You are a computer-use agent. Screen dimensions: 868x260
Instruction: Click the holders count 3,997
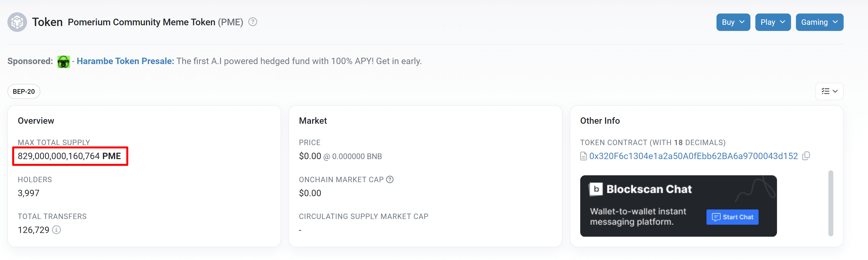(x=29, y=193)
